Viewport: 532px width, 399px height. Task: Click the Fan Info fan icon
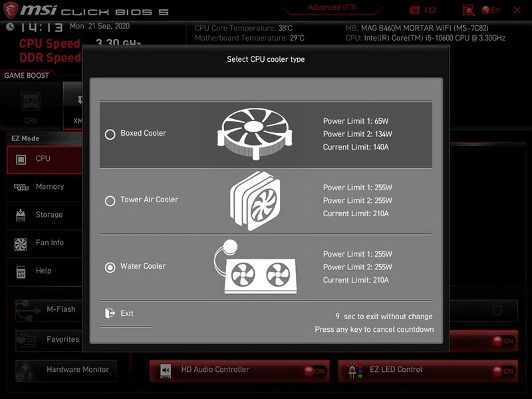click(21, 244)
